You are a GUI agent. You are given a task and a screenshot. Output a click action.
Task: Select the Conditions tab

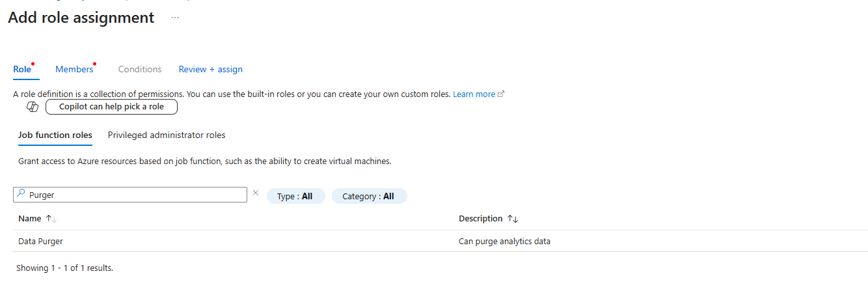pyautogui.click(x=140, y=69)
